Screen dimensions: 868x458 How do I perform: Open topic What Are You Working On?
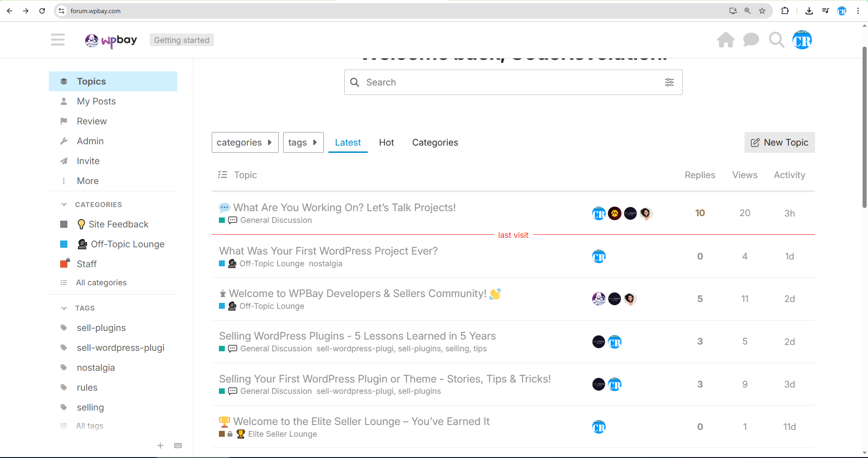coord(344,208)
